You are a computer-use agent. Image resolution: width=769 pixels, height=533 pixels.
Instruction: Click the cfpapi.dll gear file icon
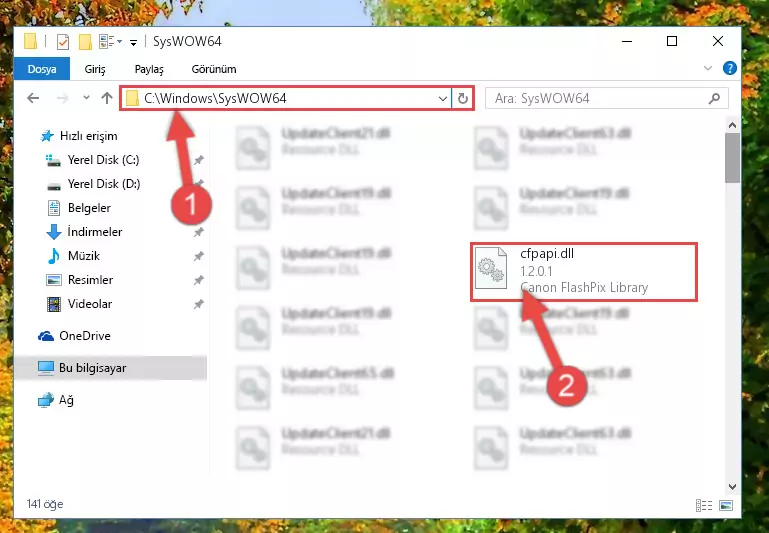tap(491, 269)
